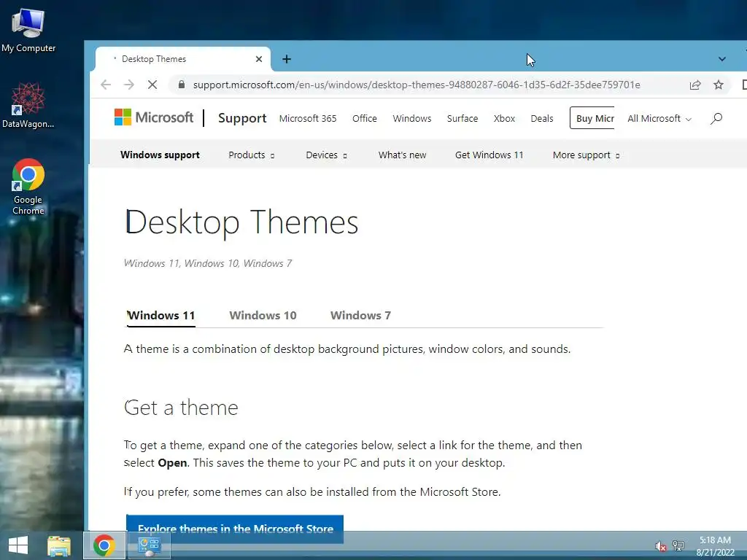The width and height of the screenshot is (747, 560).
Task: Switch to the Windows 10 tab
Action: pos(263,315)
